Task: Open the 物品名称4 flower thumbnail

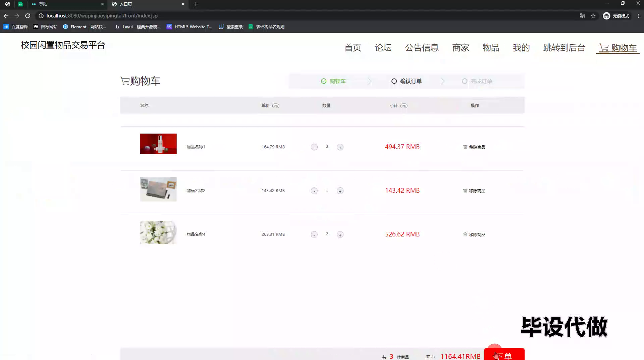Action: tap(158, 232)
